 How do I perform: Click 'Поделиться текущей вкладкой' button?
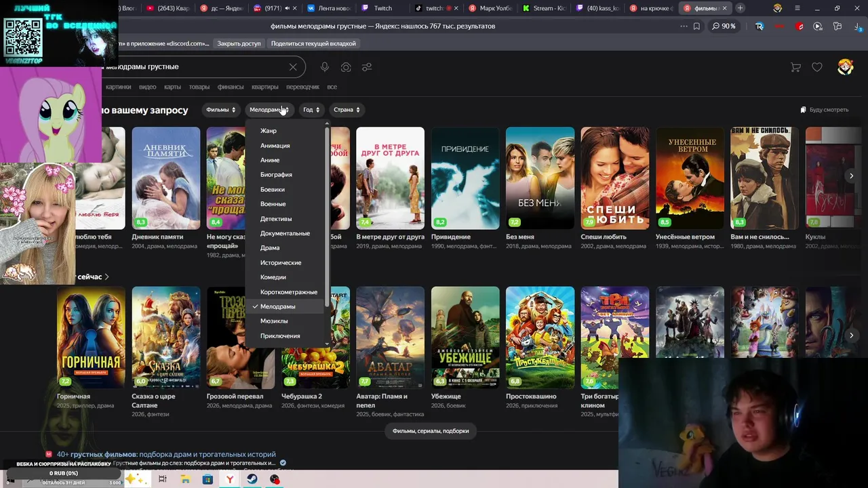[x=313, y=43]
